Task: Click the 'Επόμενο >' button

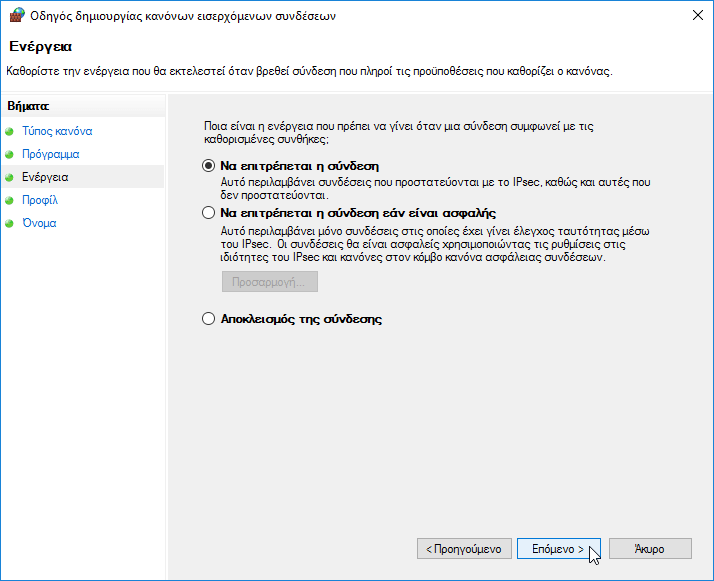Action: (x=559, y=549)
